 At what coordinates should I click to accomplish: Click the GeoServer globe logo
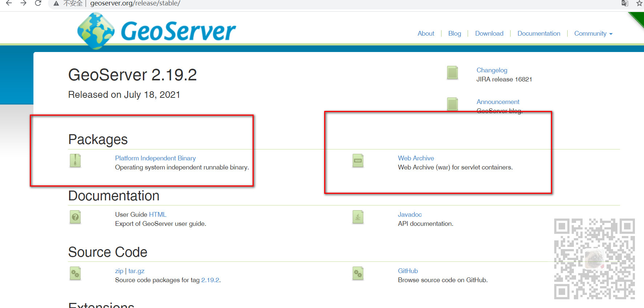pos(96,31)
